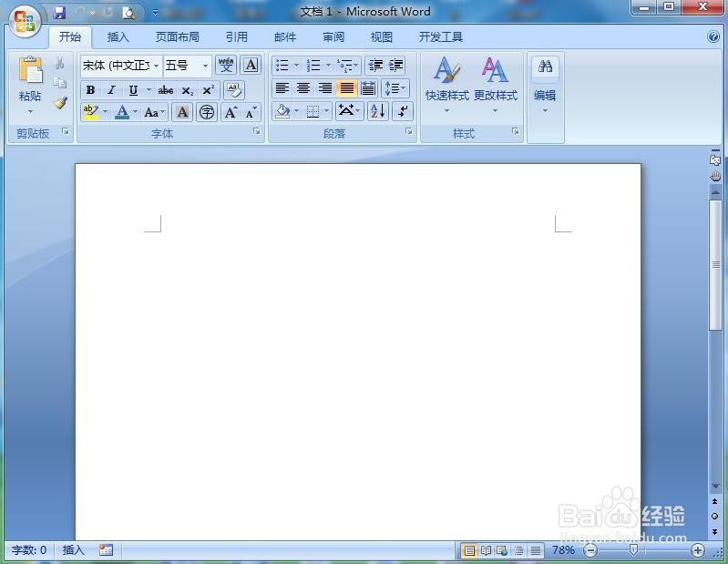This screenshot has width=728, height=564.
Task: Show or hide paragraph marks
Action: click(402, 111)
